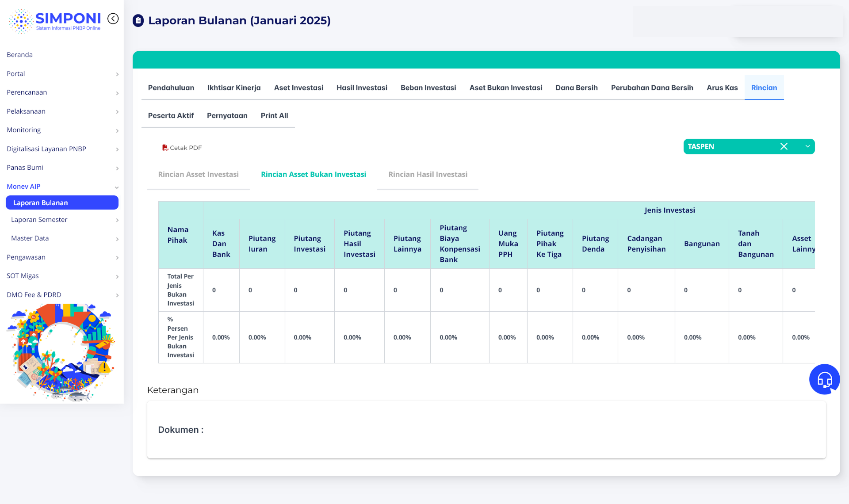Collapse the Monev AIP menu
849x504 pixels.
coord(62,187)
